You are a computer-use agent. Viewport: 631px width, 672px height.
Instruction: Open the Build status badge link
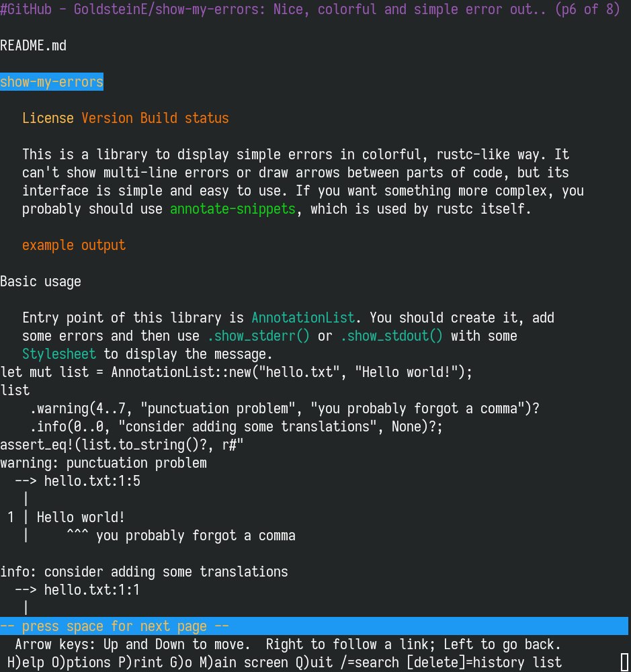pos(184,118)
